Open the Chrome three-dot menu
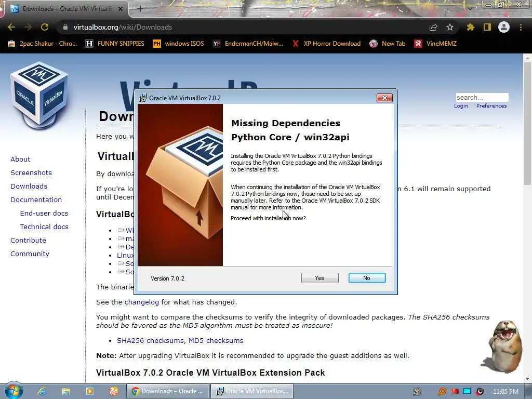 [521, 27]
